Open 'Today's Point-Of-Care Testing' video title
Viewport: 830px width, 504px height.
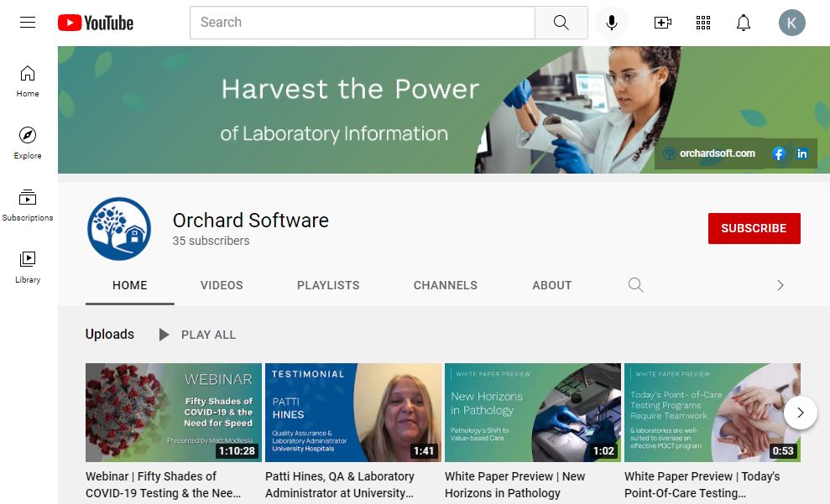click(702, 485)
